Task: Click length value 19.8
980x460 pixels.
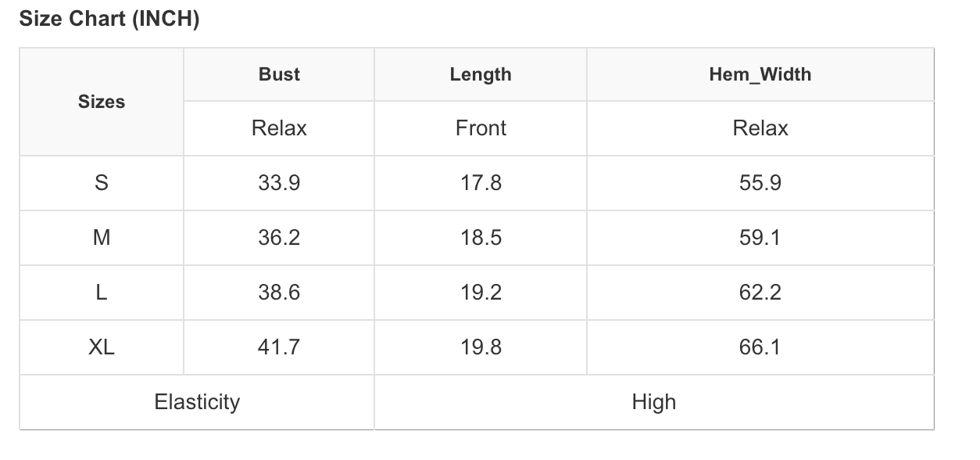Action: (481, 347)
